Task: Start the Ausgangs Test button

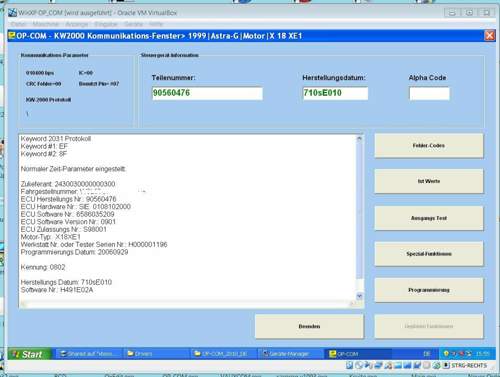Action: 429,218
